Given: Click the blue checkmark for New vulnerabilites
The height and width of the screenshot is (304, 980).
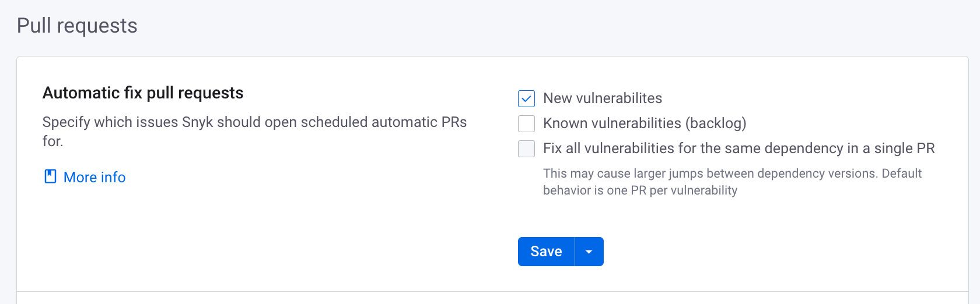Looking at the screenshot, I should (x=526, y=98).
